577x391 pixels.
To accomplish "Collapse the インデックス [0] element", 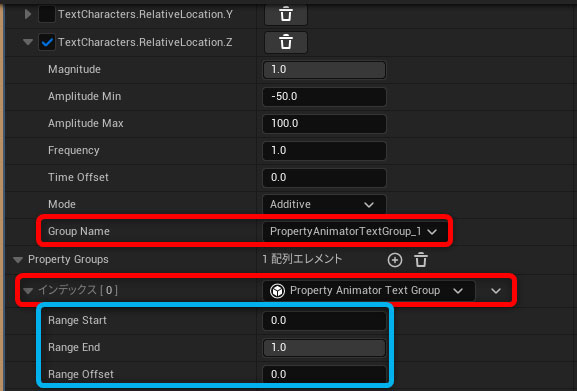I will (x=28, y=291).
